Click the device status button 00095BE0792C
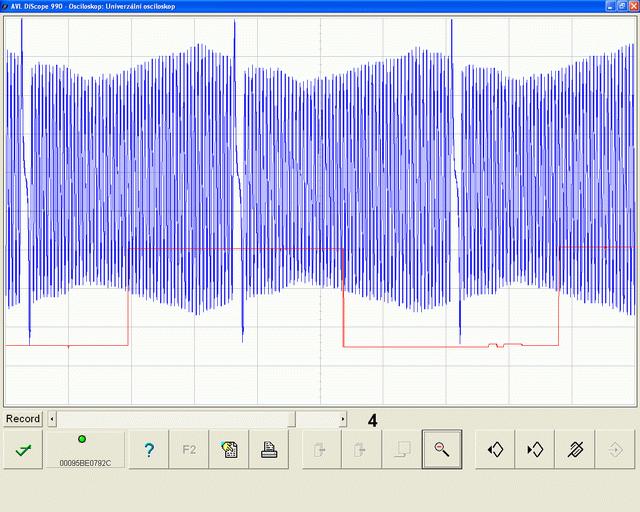 click(85, 450)
